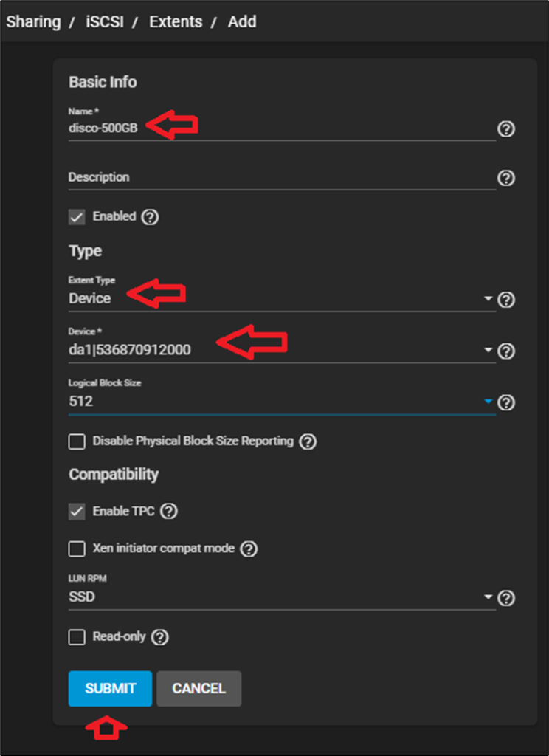Expand the Logical Block Size dropdown
This screenshot has width=549, height=756.
[x=280, y=402]
